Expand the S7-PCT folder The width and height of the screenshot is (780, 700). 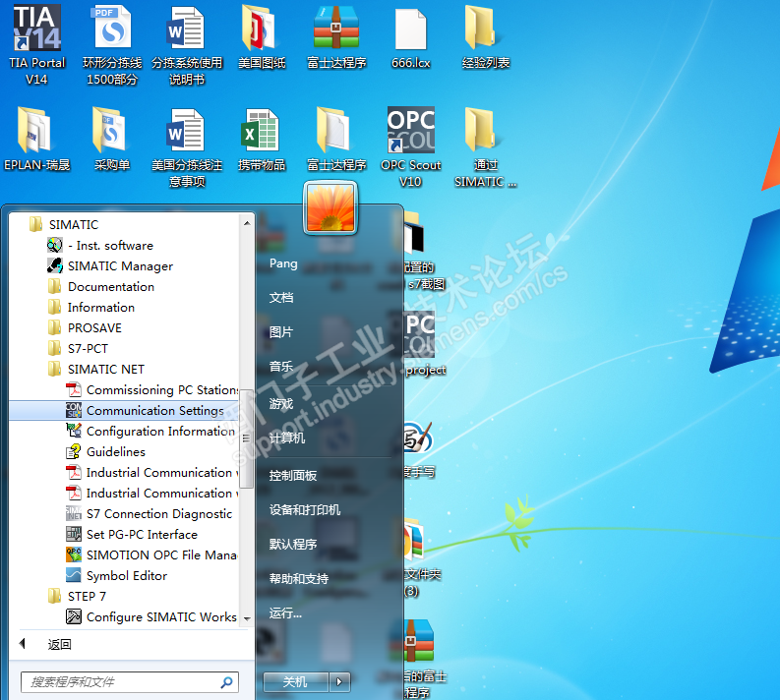[78, 348]
